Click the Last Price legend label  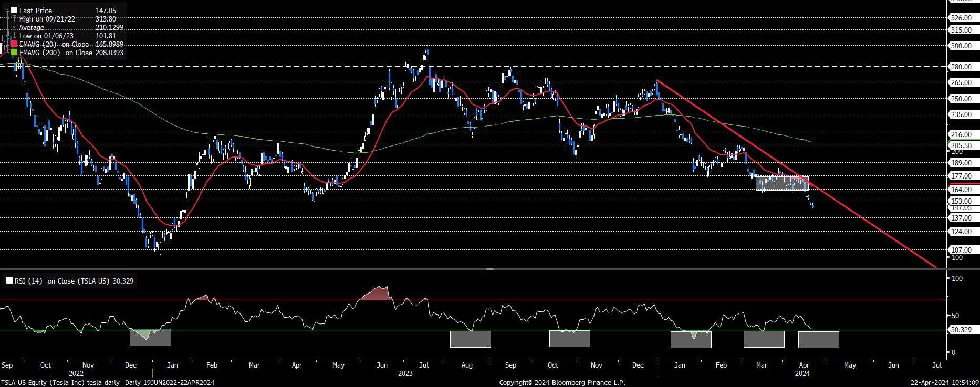tap(35, 10)
